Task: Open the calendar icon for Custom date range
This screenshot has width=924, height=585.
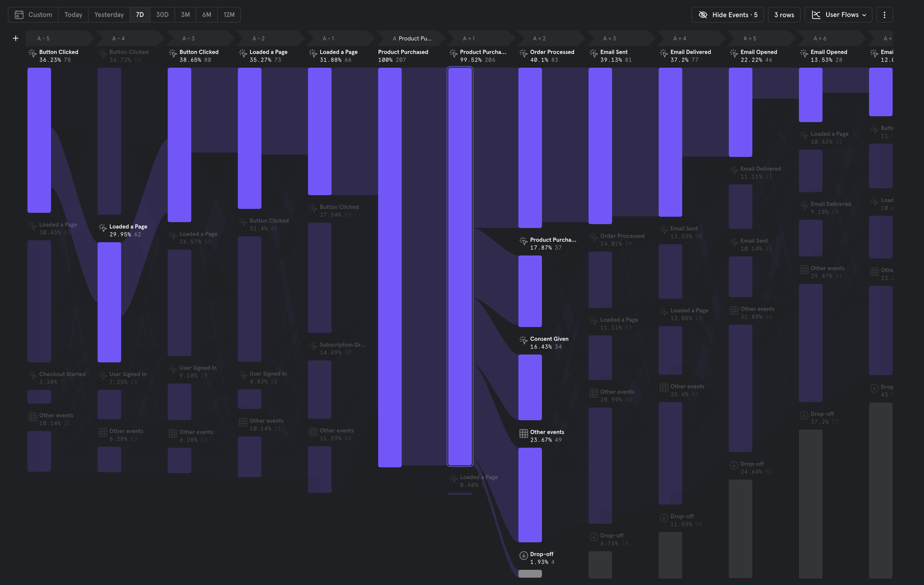Action: point(19,14)
